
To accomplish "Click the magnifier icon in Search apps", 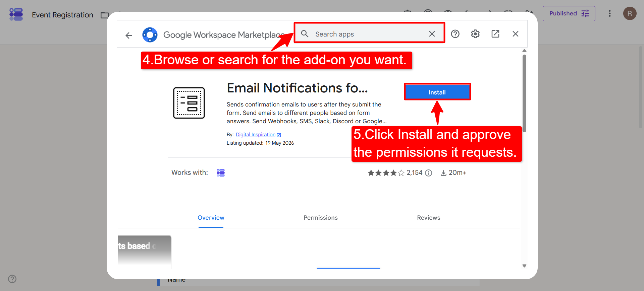I will pyautogui.click(x=305, y=33).
